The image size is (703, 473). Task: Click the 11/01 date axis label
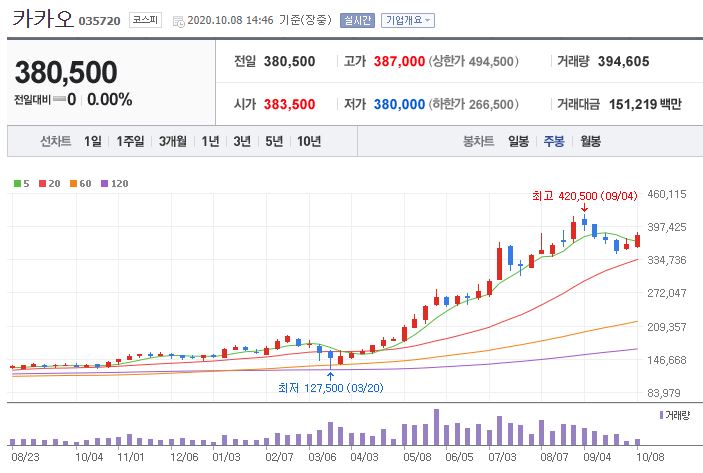click(x=131, y=457)
